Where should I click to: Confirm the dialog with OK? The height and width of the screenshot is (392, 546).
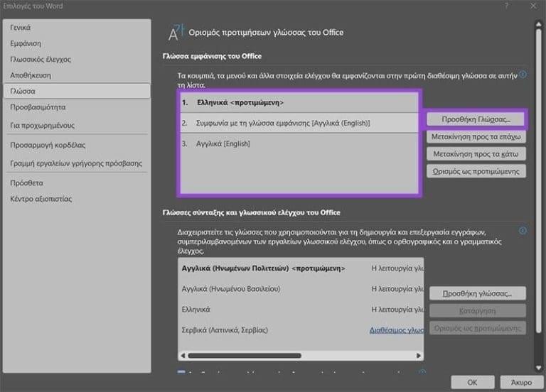473,382
